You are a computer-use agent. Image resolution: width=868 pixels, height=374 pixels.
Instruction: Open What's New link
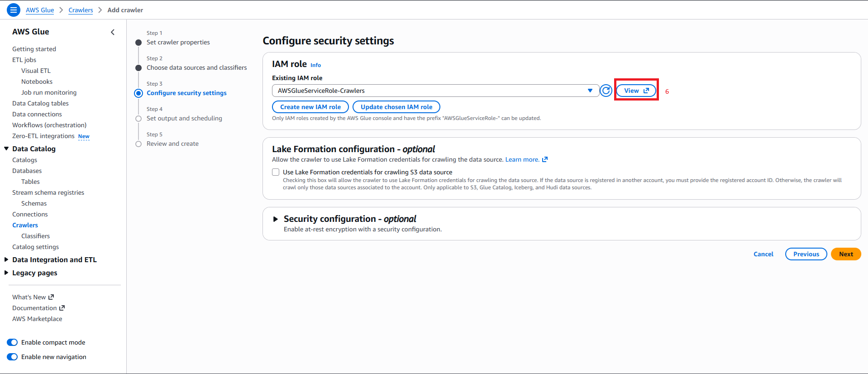click(x=29, y=297)
